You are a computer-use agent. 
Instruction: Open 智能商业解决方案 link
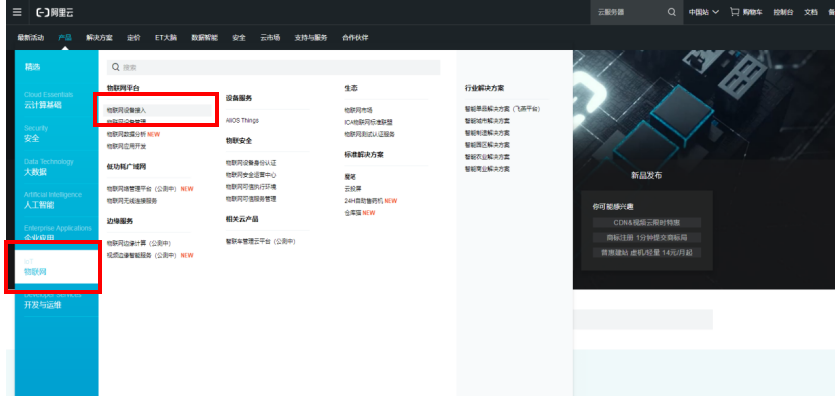pyautogui.click(x=487, y=169)
